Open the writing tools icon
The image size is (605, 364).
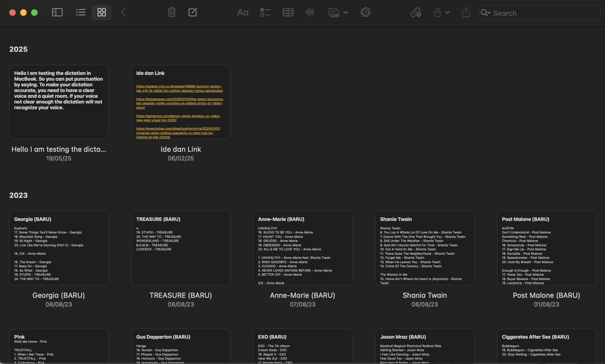[366, 13]
